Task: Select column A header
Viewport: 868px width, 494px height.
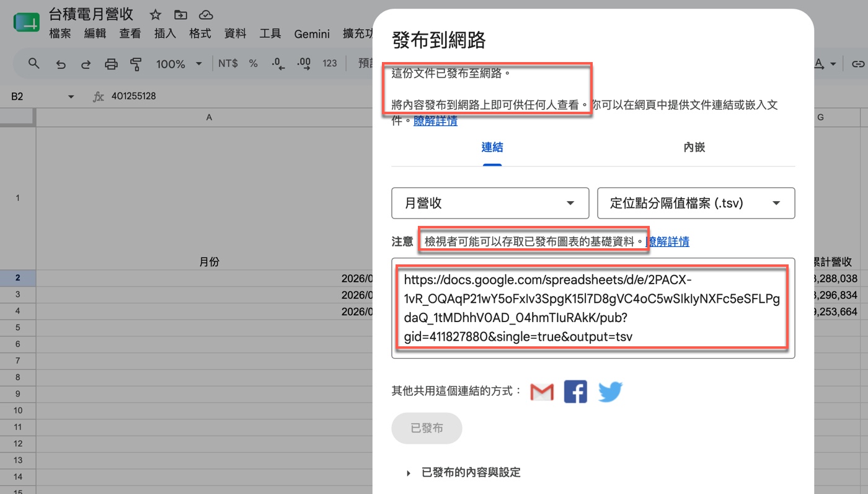Action: [209, 117]
